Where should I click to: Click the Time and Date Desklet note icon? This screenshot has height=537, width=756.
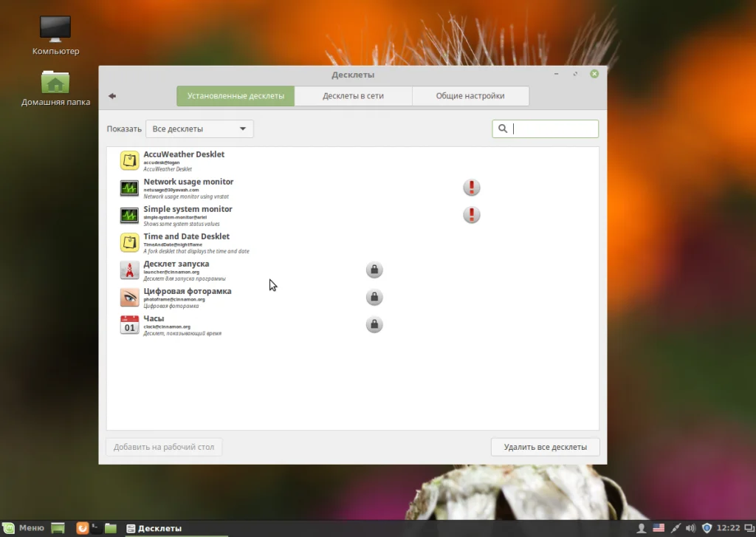129,243
